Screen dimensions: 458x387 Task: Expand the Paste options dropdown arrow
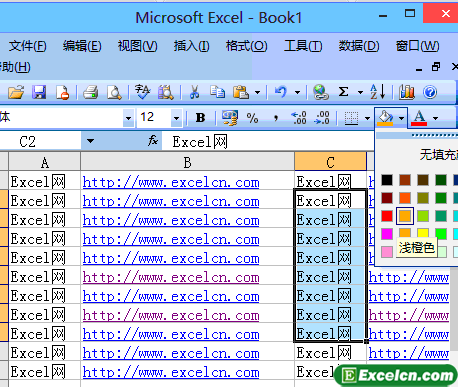[x=257, y=92]
